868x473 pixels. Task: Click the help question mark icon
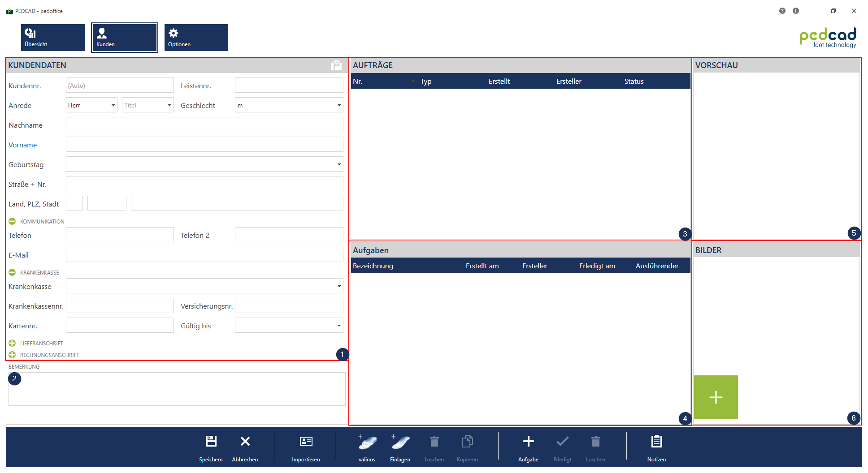pos(782,11)
